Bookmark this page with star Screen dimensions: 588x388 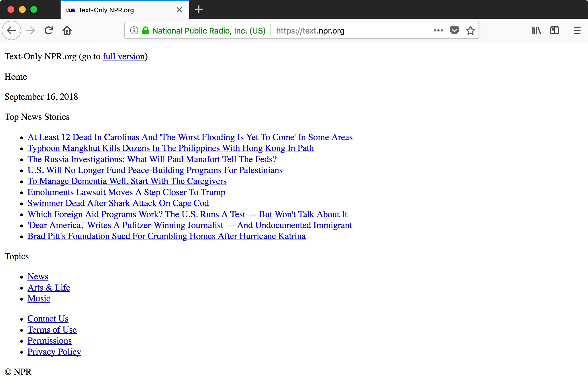pyautogui.click(x=471, y=30)
